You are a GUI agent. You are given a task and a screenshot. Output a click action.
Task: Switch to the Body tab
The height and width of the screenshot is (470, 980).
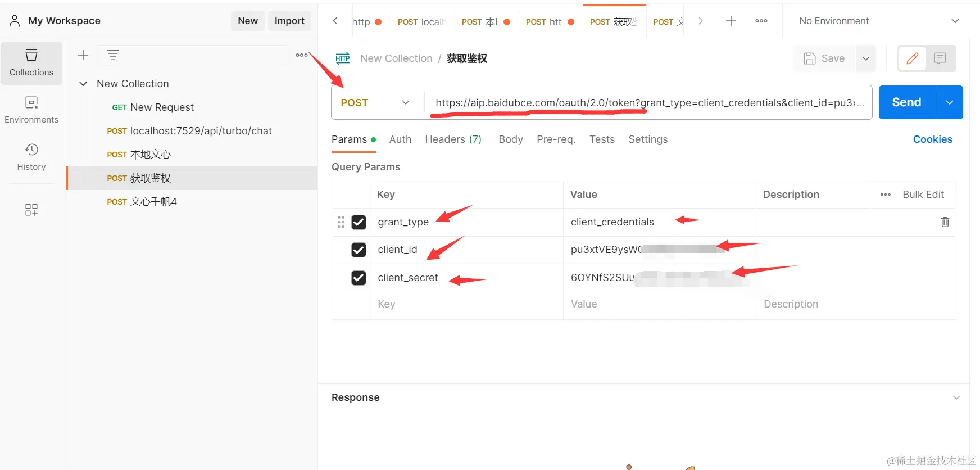pos(511,139)
